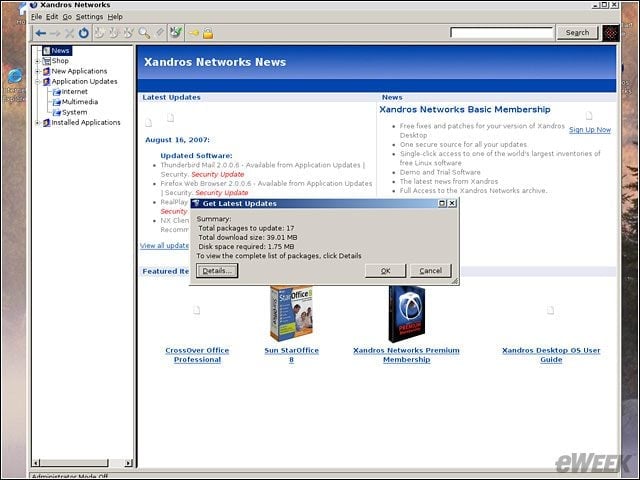This screenshot has height=480, width=640.
Task: Click the search text input field
Action: pyautogui.click(x=502, y=33)
